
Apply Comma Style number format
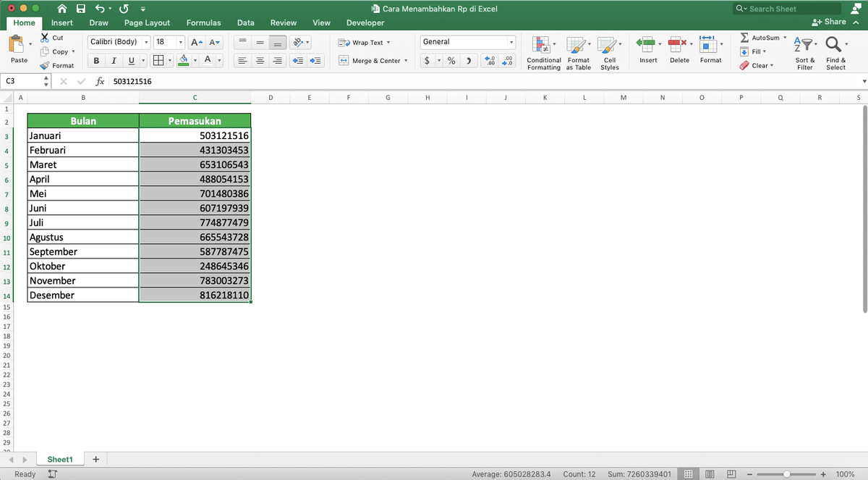470,61
